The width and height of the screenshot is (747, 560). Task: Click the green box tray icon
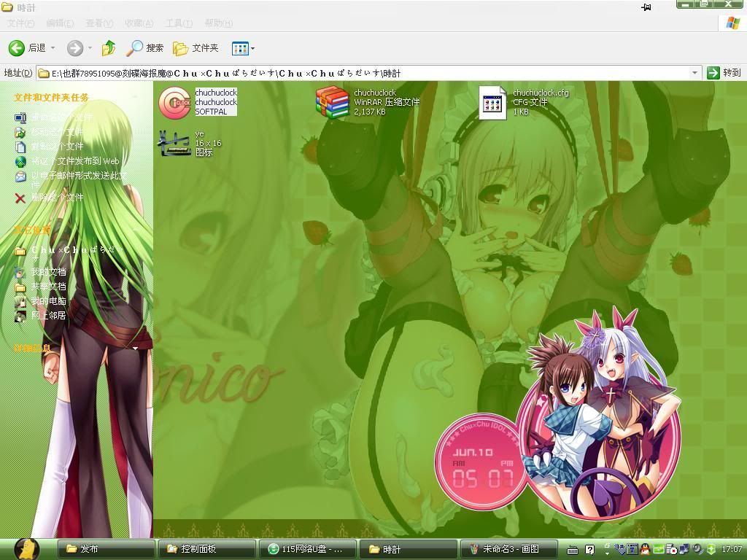tap(659, 549)
